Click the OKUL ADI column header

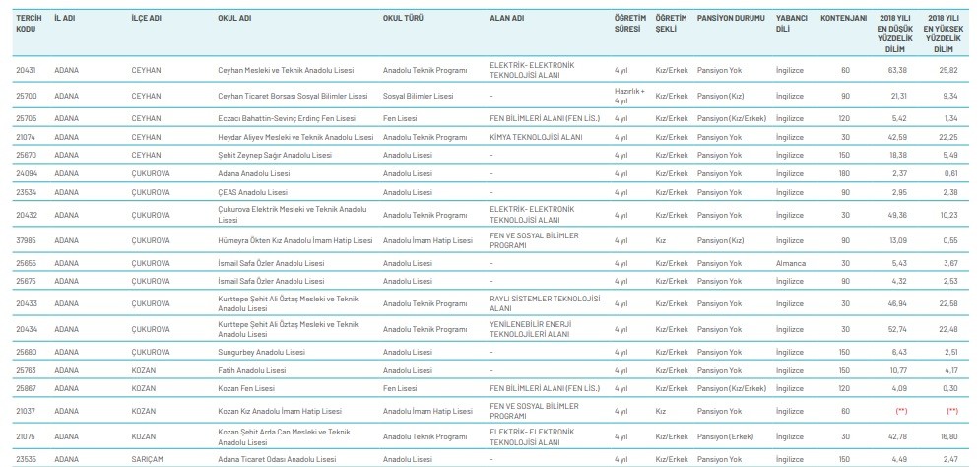click(x=234, y=19)
